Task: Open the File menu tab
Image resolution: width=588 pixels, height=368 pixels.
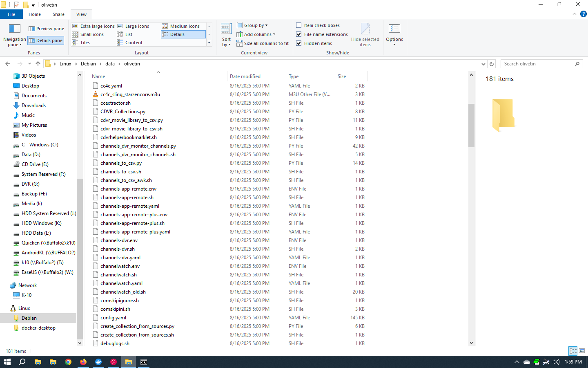Action: (x=11, y=14)
